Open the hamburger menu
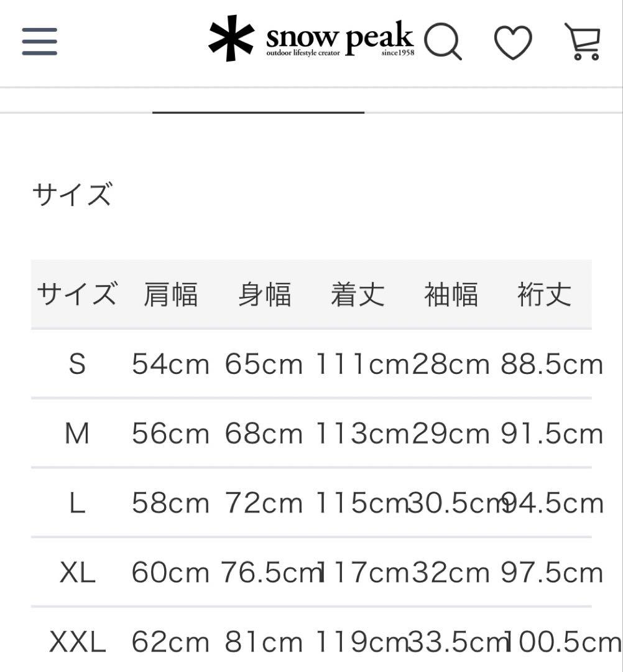The width and height of the screenshot is (623, 672). click(x=40, y=42)
